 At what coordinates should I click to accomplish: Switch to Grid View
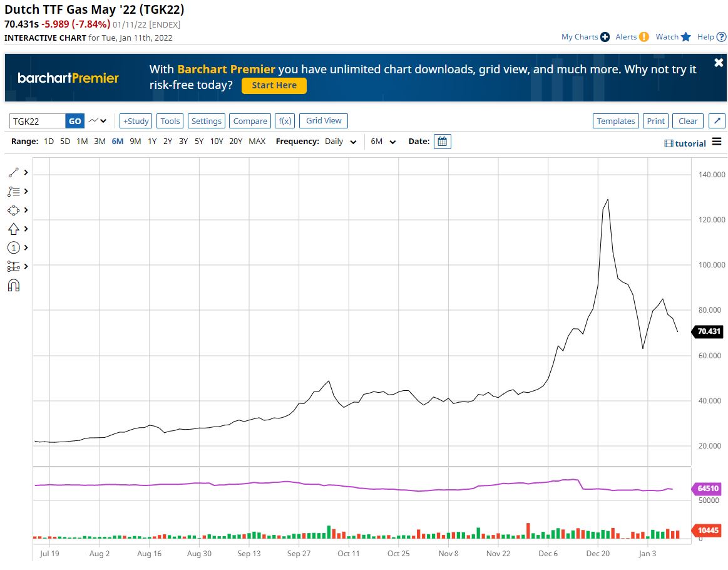pyautogui.click(x=324, y=121)
